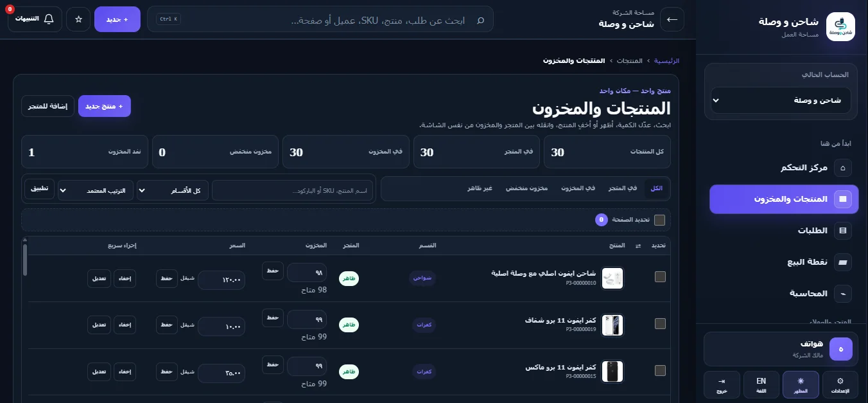Viewport: 868px width, 403px height.
Task: Click the user avatar badge beside هواتف
Action: [841, 349]
